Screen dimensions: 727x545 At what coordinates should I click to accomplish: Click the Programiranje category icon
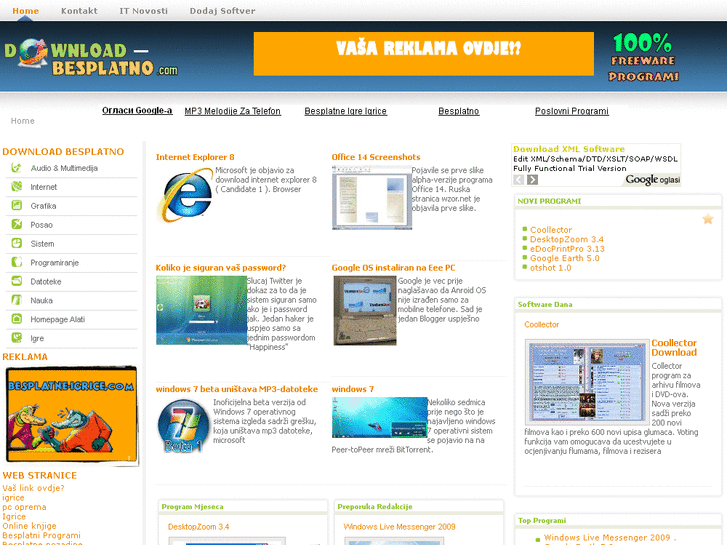16,263
